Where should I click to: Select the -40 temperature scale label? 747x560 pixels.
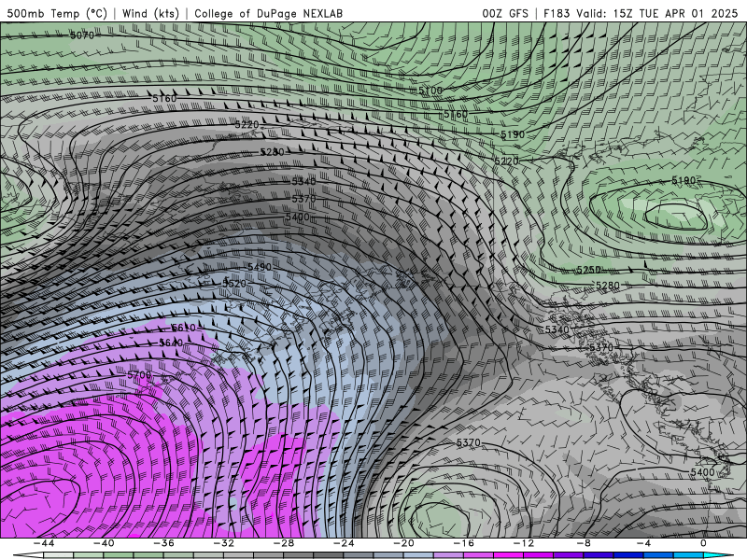[104, 543]
